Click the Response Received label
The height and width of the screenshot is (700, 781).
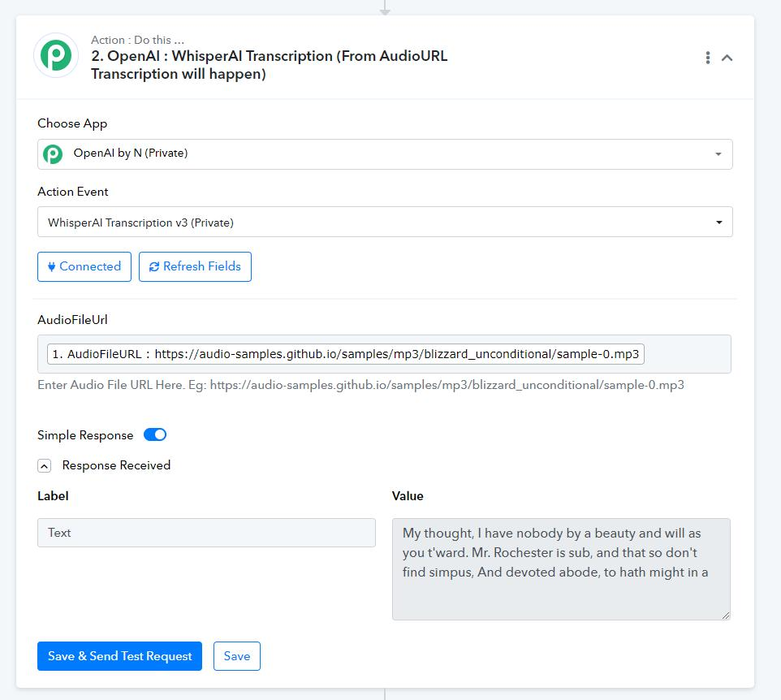click(116, 465)
